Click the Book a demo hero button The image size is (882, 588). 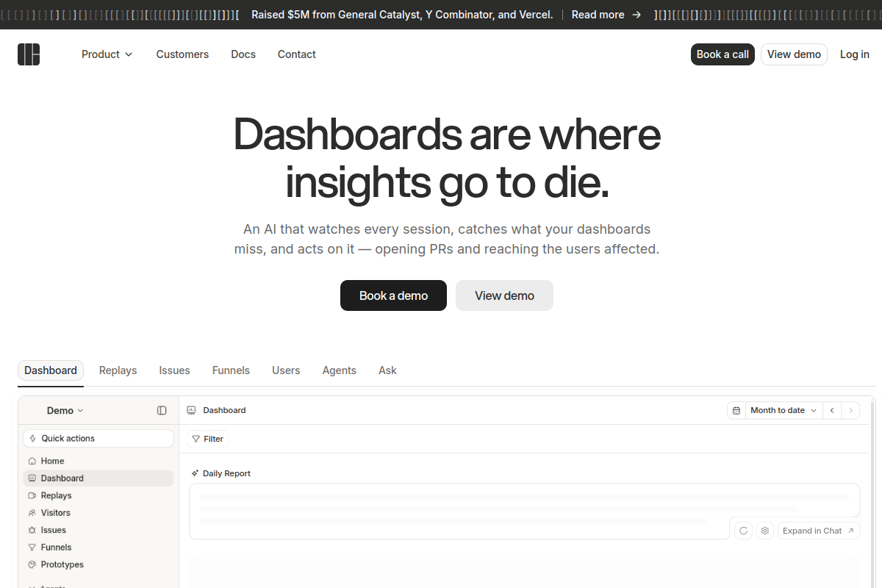tap(393, 295)
